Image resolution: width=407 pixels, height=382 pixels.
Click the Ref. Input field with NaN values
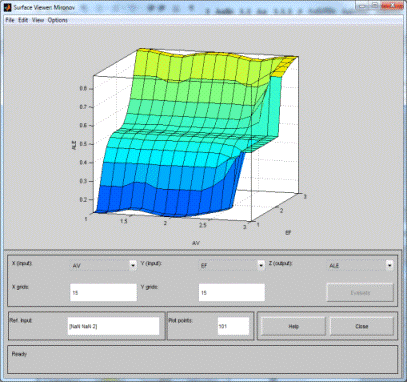pos(113,326)
